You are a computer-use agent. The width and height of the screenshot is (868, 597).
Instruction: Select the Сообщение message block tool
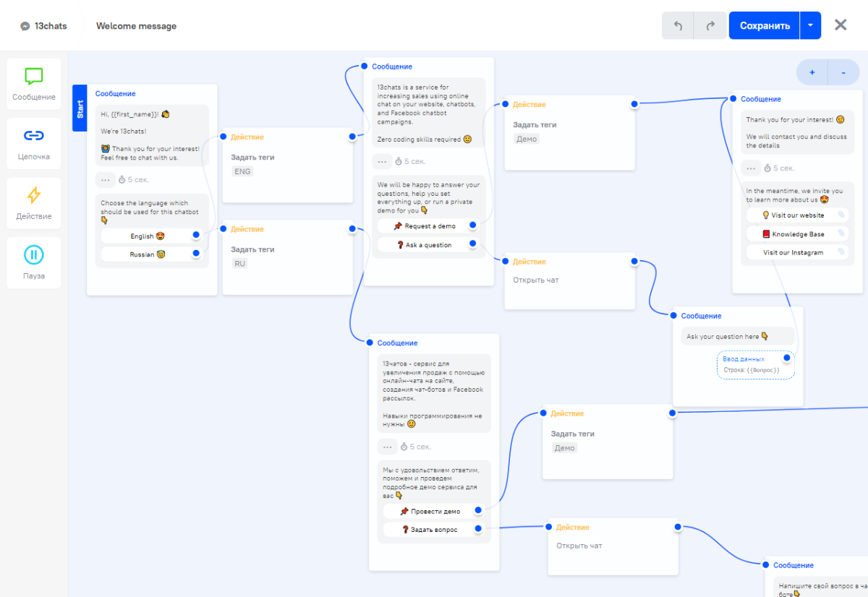[x=34, y=84]
